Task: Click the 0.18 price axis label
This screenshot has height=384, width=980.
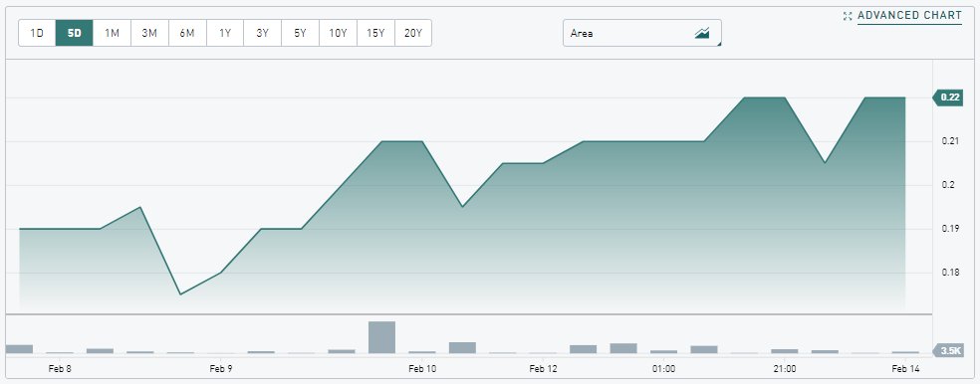Action: coord(949,273)
